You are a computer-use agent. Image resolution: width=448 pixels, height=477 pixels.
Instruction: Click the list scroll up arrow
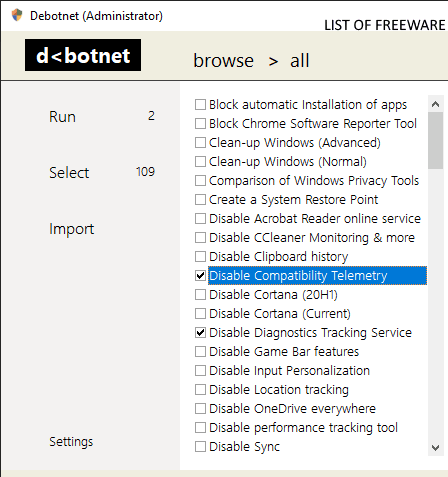(x=435, y=104)
